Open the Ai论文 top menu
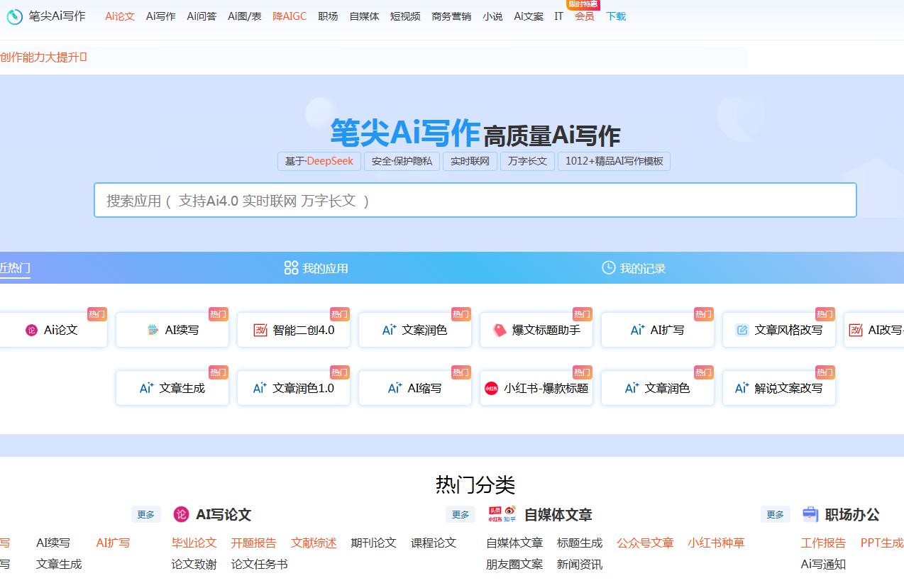The height and width of the screenshot is (588, 904). (120, 16)
